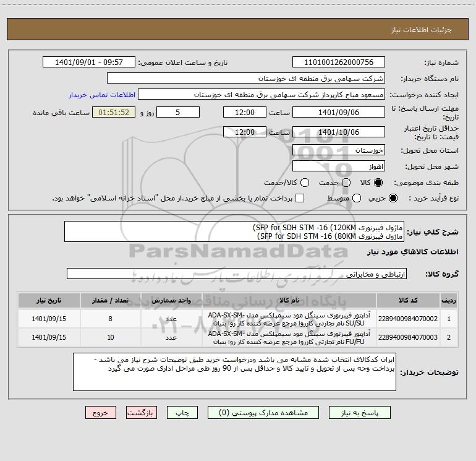
Task: Click the ایجاد کننده درخواست field
Action: [261, 95]
